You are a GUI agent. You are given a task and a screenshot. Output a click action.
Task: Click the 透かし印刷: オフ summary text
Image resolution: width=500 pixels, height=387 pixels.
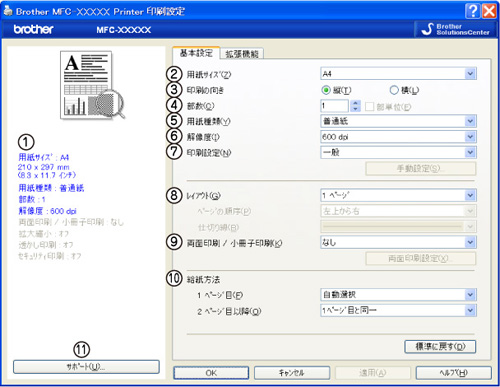point(46,245)
